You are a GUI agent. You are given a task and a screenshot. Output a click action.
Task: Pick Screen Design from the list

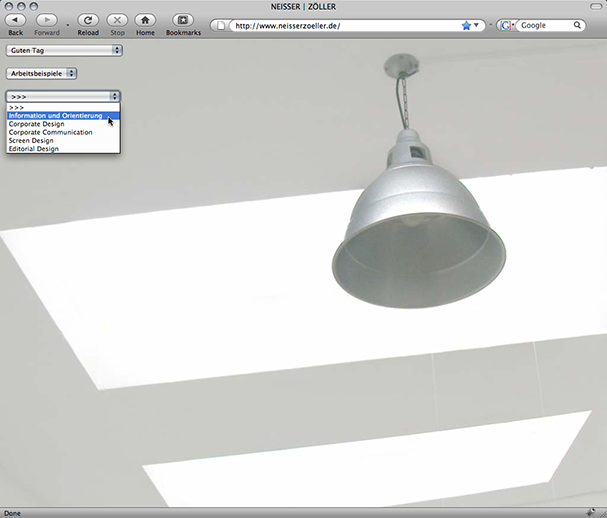pos(31,141)
